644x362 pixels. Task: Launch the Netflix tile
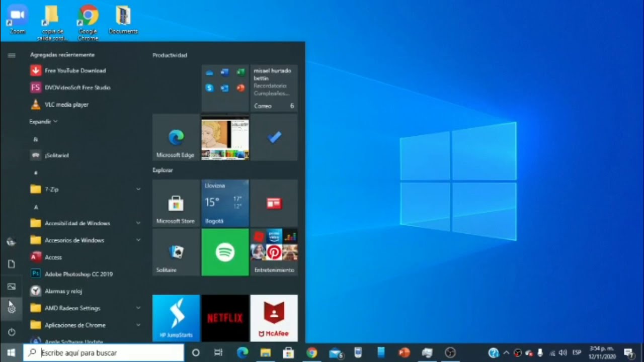225,318
